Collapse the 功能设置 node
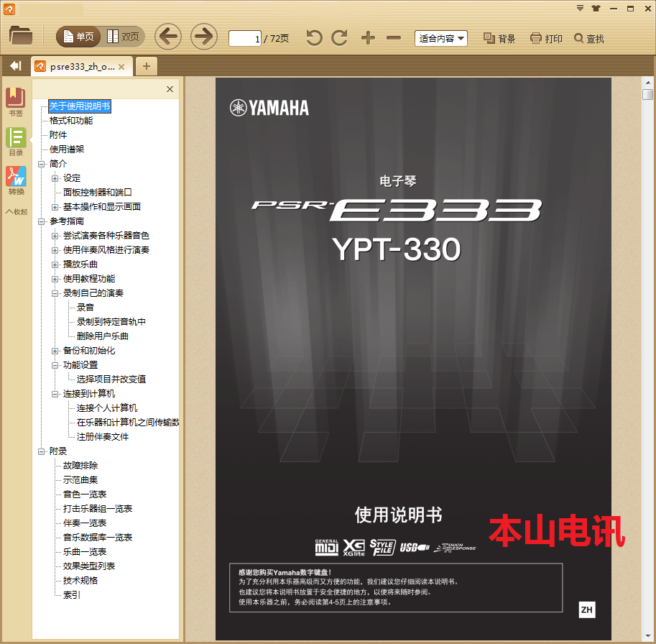This screenshot has width=656, height=644. (55, 365)
